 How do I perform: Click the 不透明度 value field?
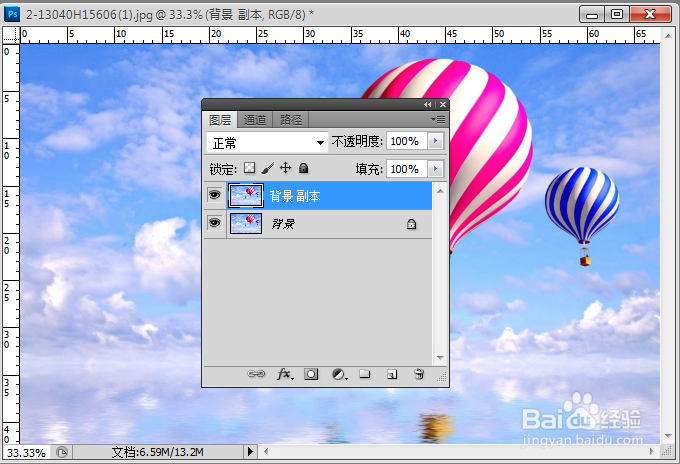(407, 141)
